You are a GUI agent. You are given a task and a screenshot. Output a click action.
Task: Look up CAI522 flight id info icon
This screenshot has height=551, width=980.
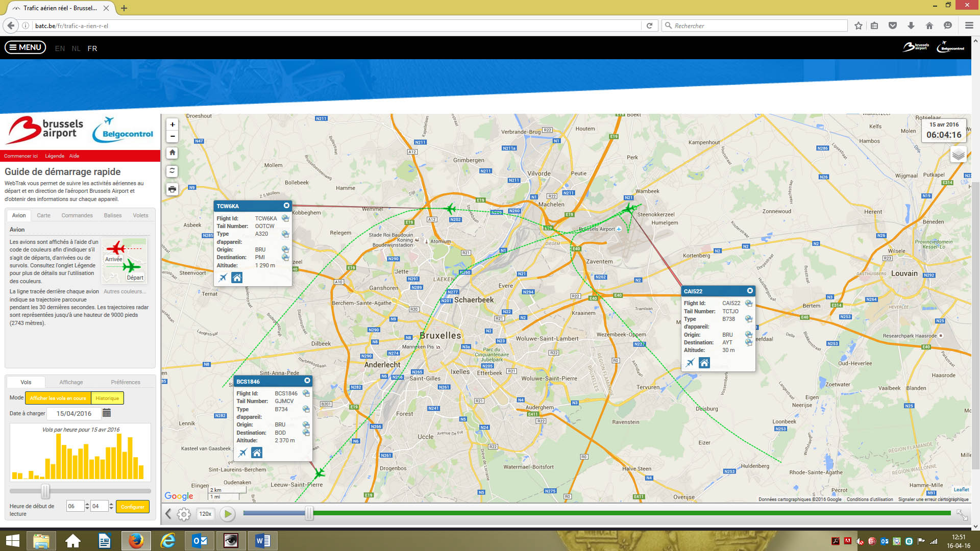[749, 303]
